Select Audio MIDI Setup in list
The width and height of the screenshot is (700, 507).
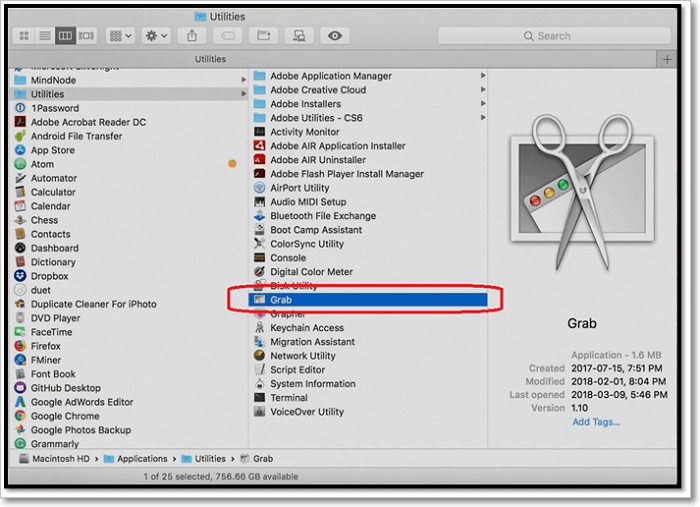click(x=308, y=202)
